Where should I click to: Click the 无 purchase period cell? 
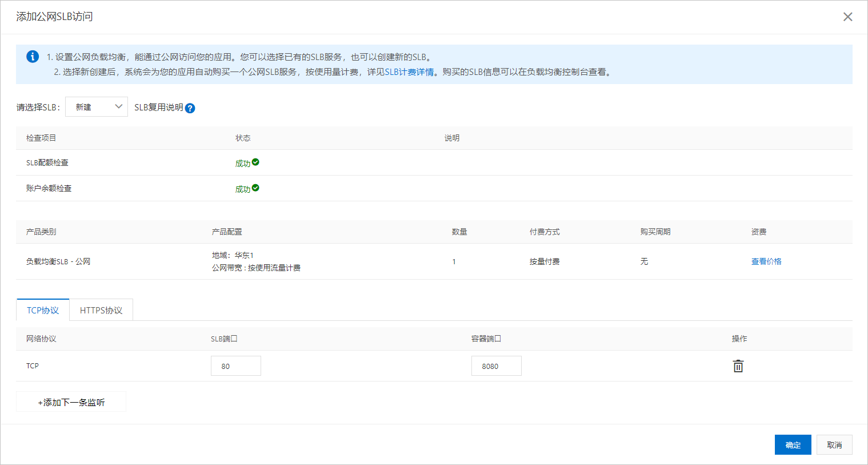point(644,261)
